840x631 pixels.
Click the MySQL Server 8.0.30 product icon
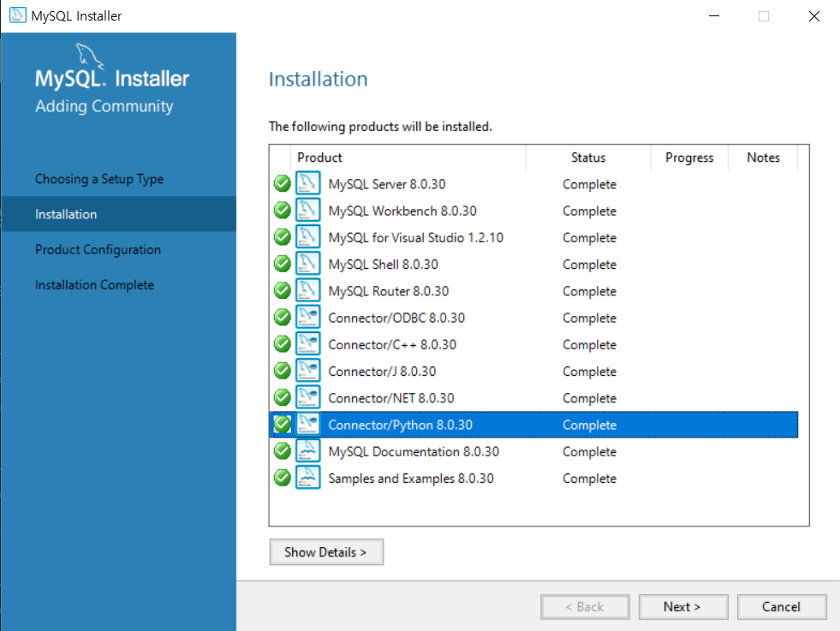tap(308, 183)
